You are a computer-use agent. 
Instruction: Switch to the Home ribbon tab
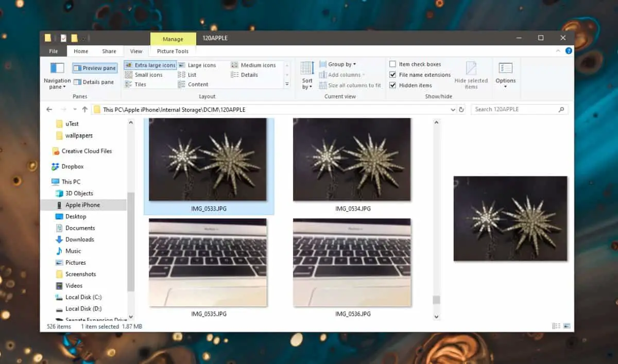81,51
